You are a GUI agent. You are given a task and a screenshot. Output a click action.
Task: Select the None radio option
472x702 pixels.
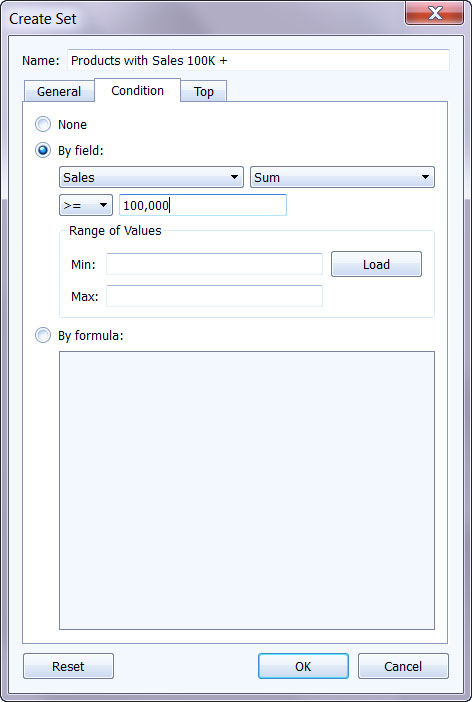click(x=43, y=124)
